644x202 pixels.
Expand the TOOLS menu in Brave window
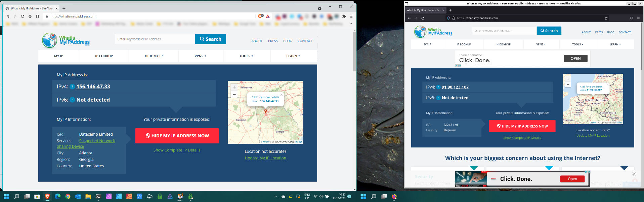coord(246,56)
